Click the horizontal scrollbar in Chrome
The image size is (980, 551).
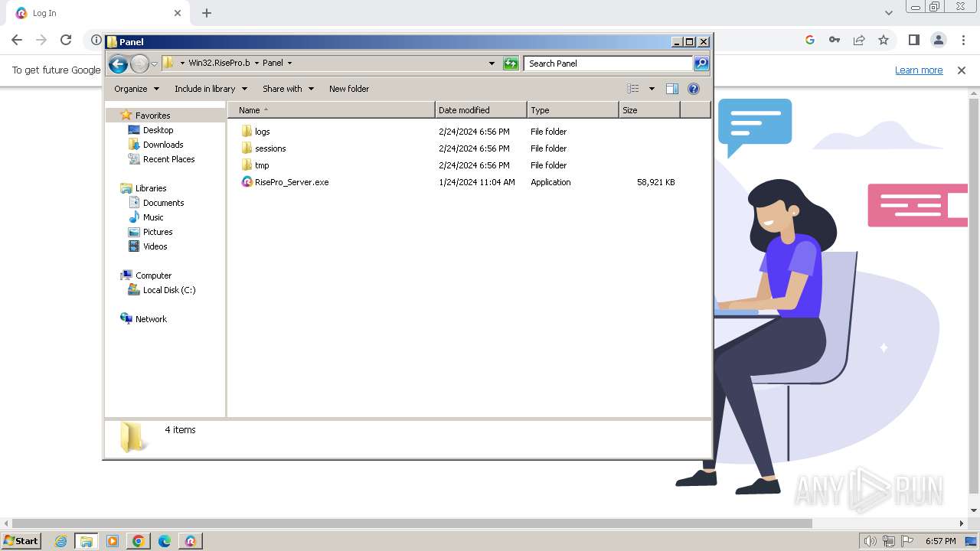click(x=412, y=523)
